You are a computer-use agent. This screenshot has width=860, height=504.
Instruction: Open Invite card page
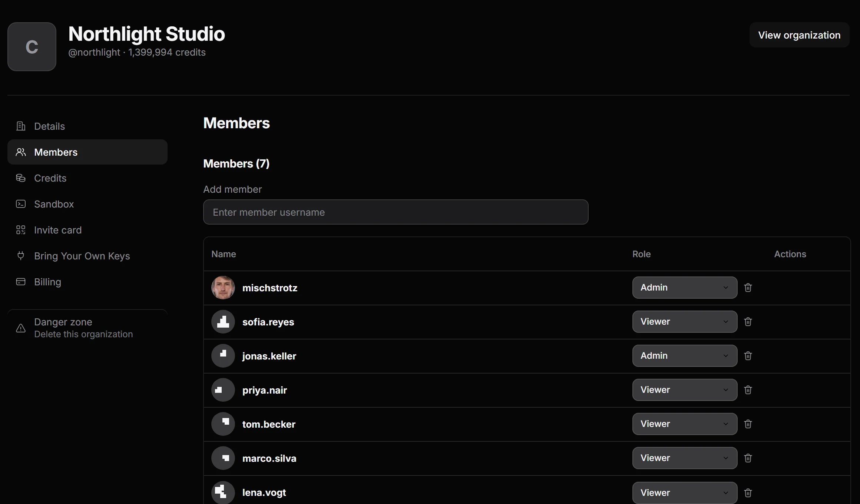pos(87,230)
